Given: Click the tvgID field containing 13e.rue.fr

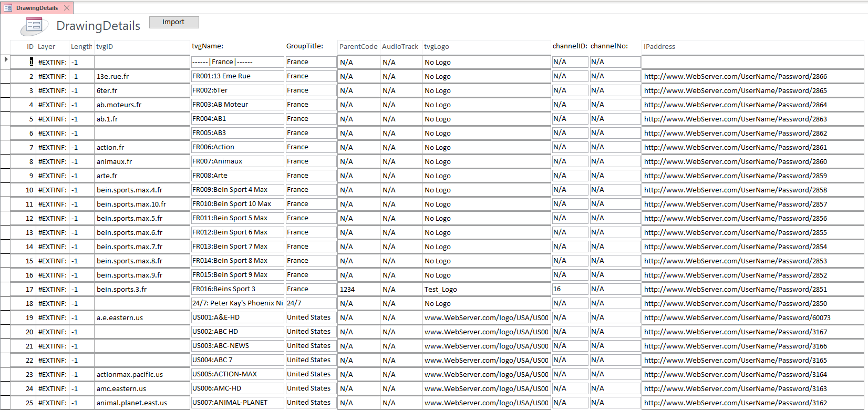Looking at the screenshot, I should pyautogui.click(x=142, y=76).
